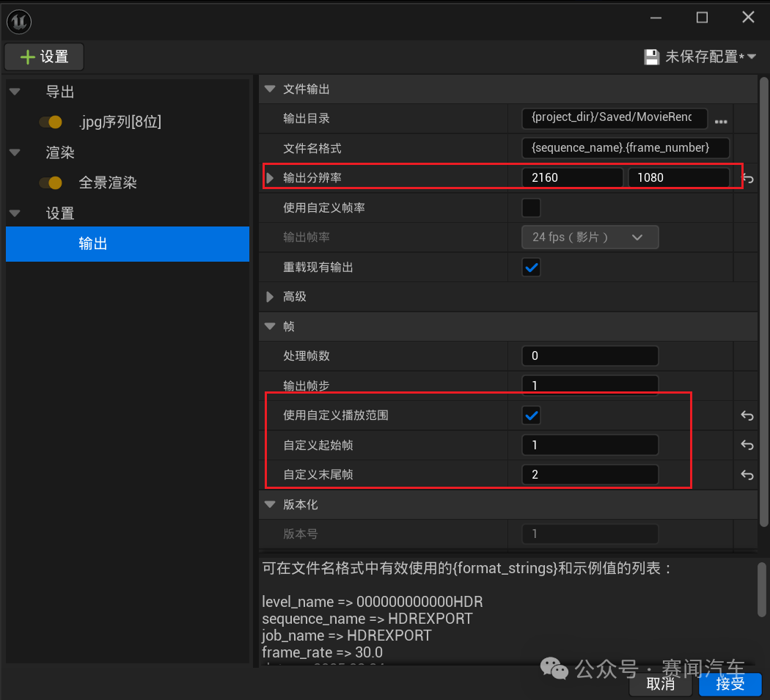This screenshot has width=770, height=700.
Task: Expand the 高级 section
Action: tap(270, 296)
